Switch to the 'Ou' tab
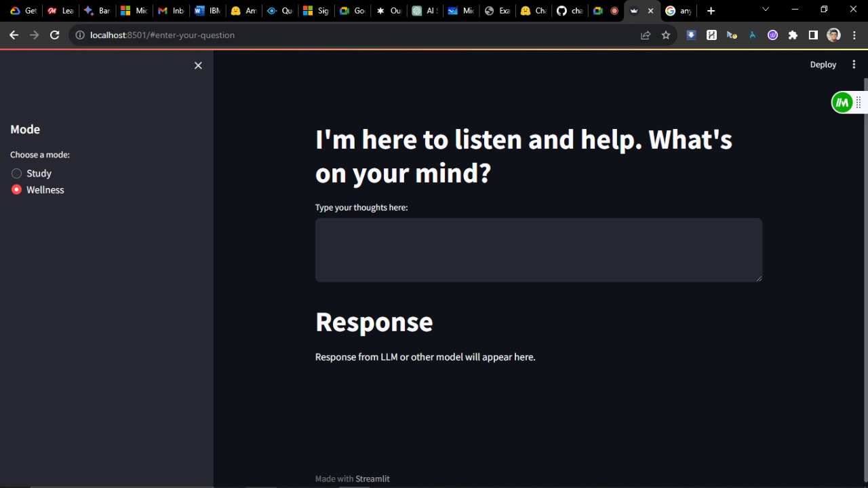 click(x=390, y=11)
